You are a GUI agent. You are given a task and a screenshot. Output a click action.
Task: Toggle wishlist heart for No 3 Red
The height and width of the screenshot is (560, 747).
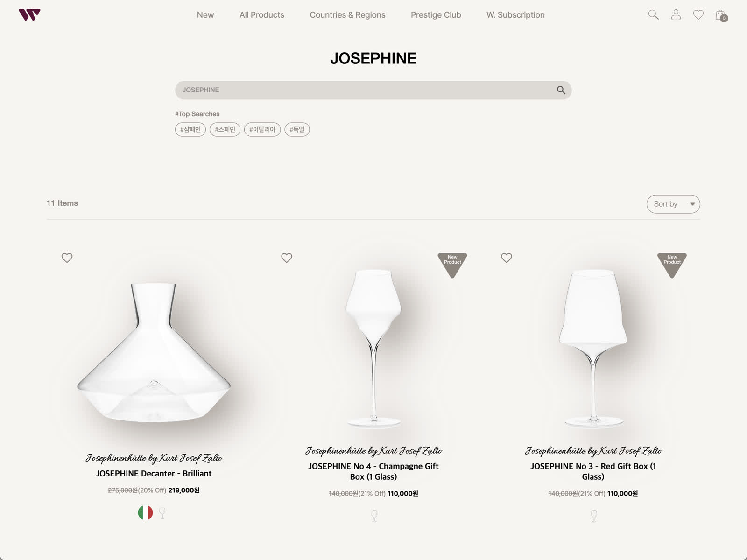(x=507, y=258)
